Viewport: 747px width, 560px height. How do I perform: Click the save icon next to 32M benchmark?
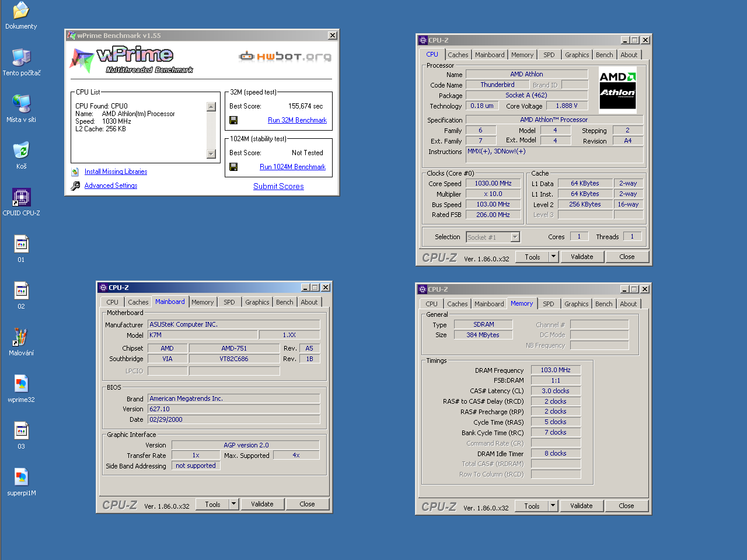tap(233, 120)
